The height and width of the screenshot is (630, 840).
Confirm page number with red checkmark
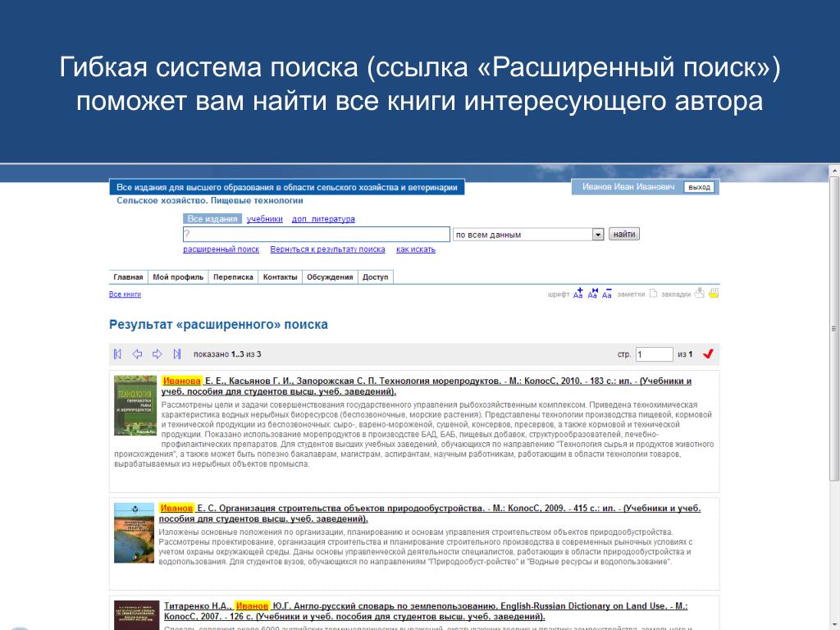coord(708,354)
